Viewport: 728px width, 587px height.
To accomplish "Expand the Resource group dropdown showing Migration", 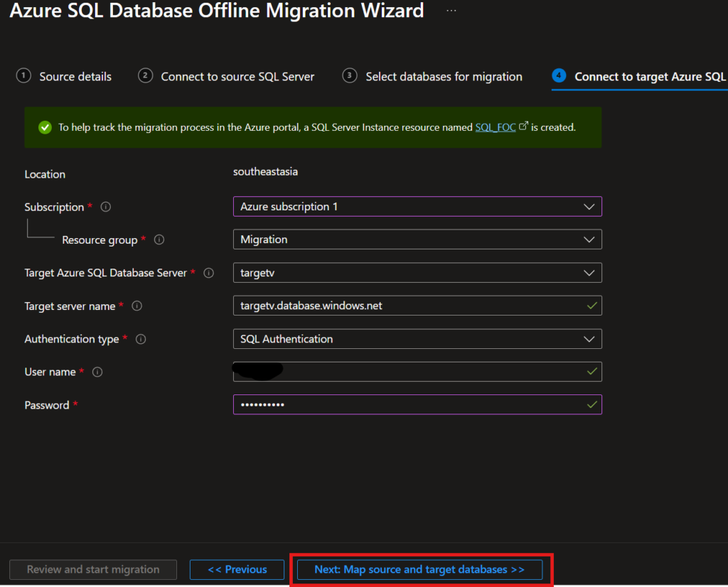I will click(x=417, y=239).
